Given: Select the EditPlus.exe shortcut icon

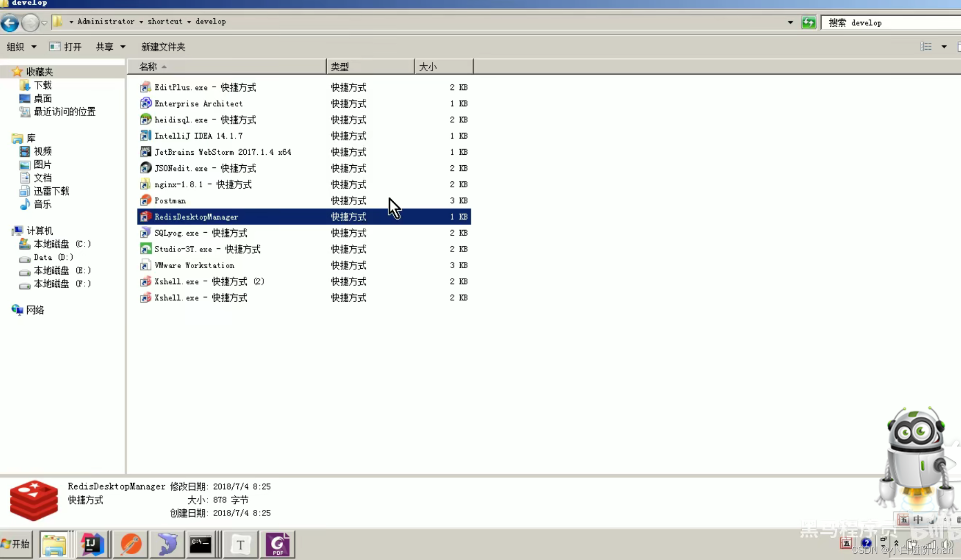Looking at the screenshot, I should (x=145, y=87).
